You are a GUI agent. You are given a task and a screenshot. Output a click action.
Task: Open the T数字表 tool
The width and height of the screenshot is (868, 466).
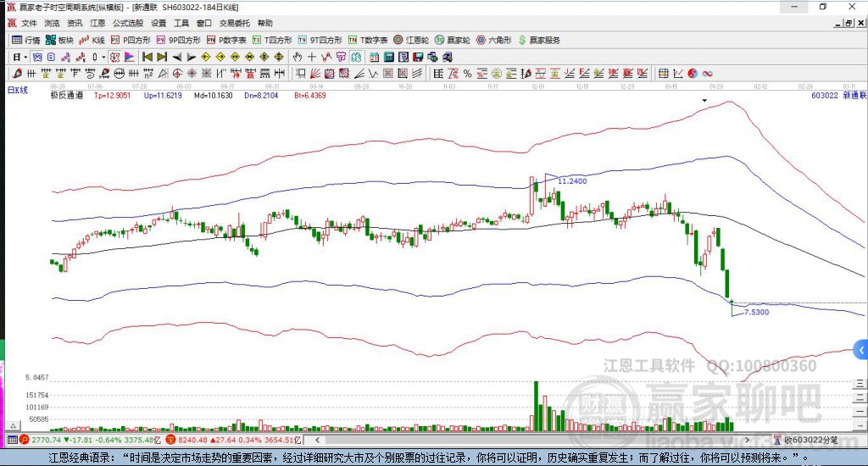point(368,40)
